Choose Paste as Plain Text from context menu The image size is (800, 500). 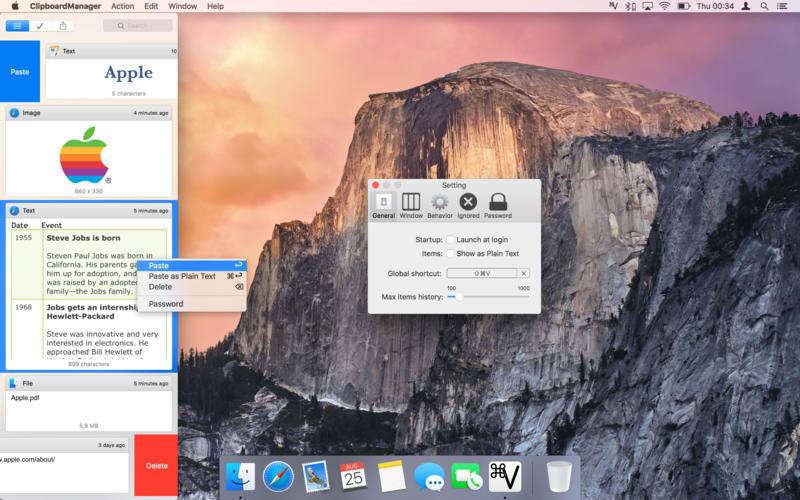click(182, 276)
